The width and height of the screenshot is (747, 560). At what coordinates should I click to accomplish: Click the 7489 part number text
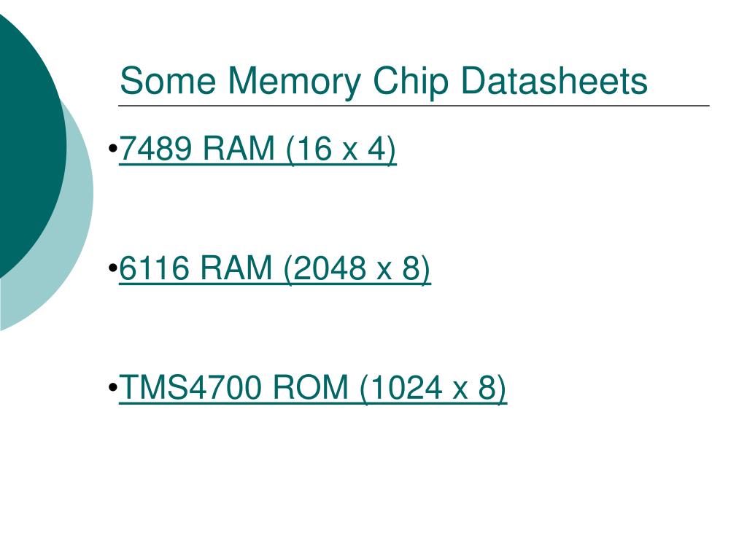pos(155,149)
